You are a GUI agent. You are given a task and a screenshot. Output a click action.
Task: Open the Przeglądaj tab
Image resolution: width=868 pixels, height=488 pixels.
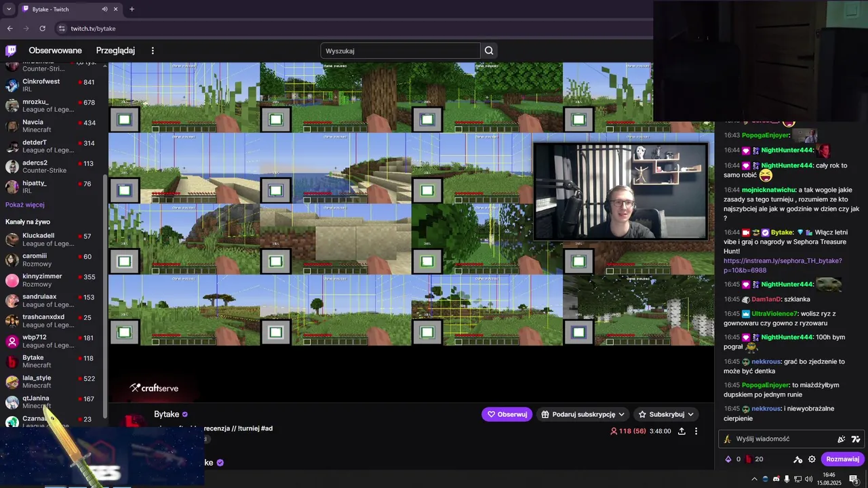[115, 51]
